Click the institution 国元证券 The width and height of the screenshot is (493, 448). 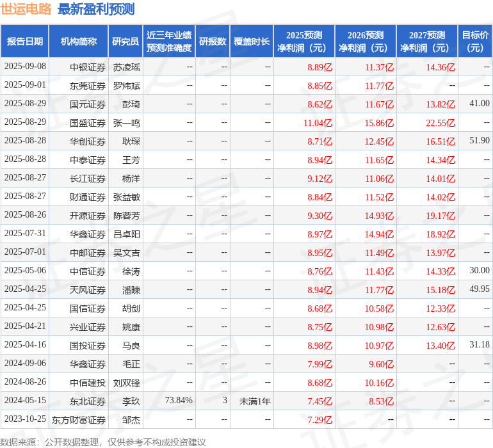(88, 104)
